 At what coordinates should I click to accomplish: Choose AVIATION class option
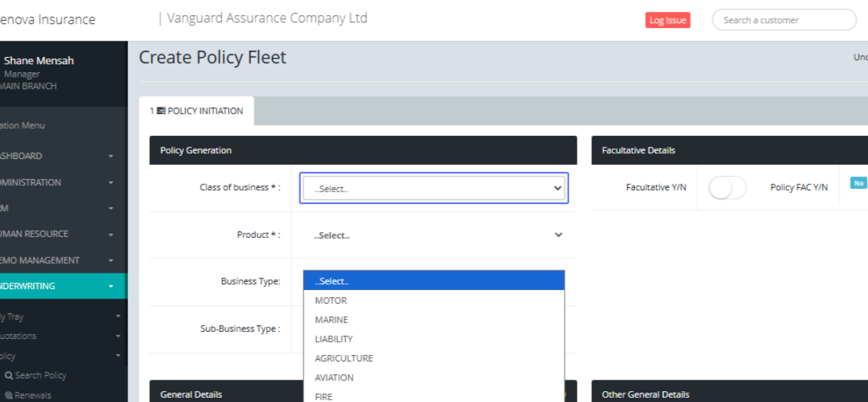[334, 377]
